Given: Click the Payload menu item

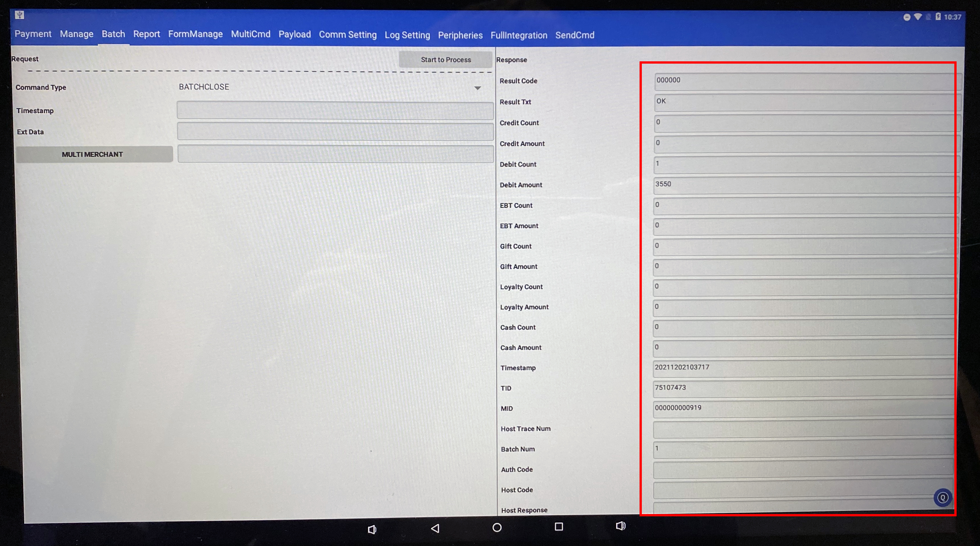Looking at the screenshot, I should tap(294, 34).
